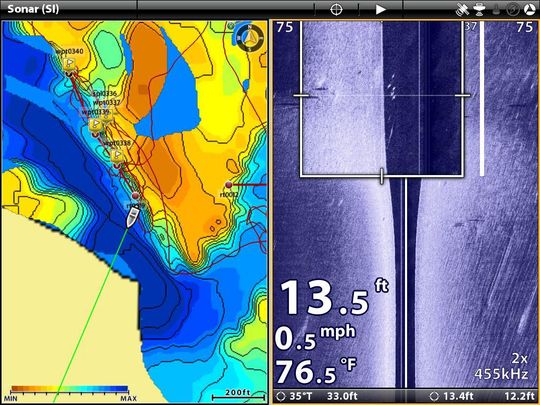Tap the white triangle circle icon at far right
This screenshot has width=540, height=405.
coord(529,10)
